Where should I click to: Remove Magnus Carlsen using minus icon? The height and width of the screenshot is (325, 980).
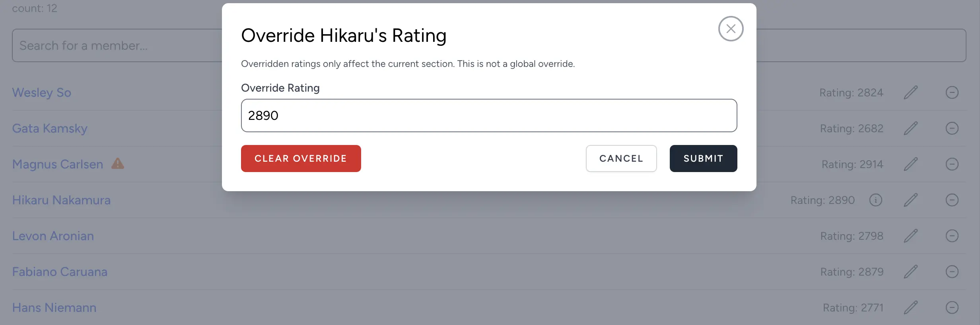pos(952,164)
